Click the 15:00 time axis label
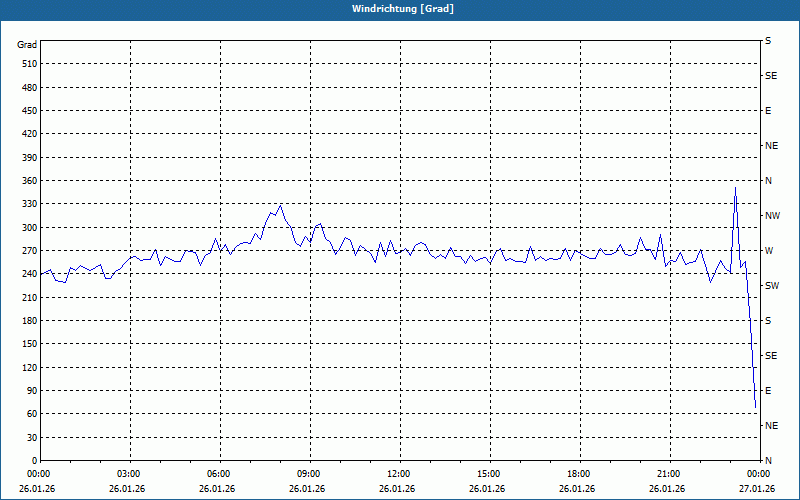 click(489, 474)
